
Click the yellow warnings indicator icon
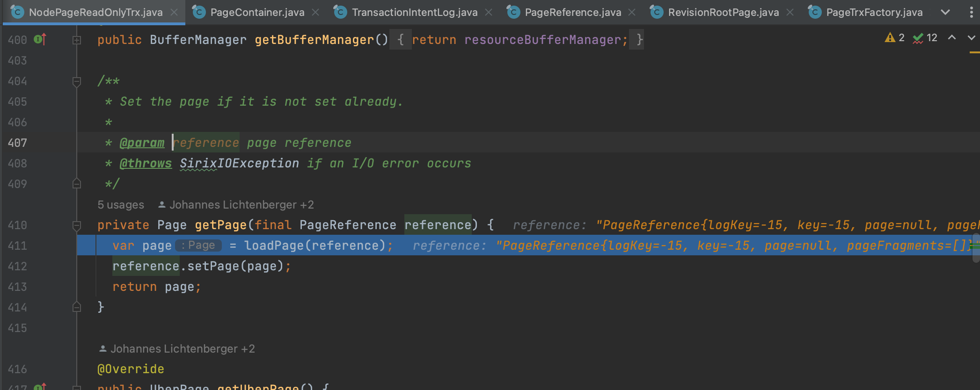click(890, 38)
